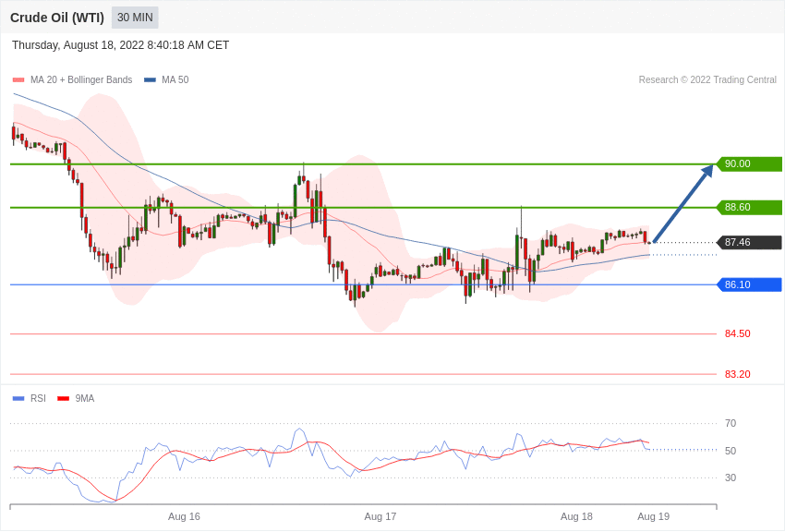Select the Aug 17 date axis label
This screenshot has width=785, height=532.
pyautogui.click(x=380, y=516)
